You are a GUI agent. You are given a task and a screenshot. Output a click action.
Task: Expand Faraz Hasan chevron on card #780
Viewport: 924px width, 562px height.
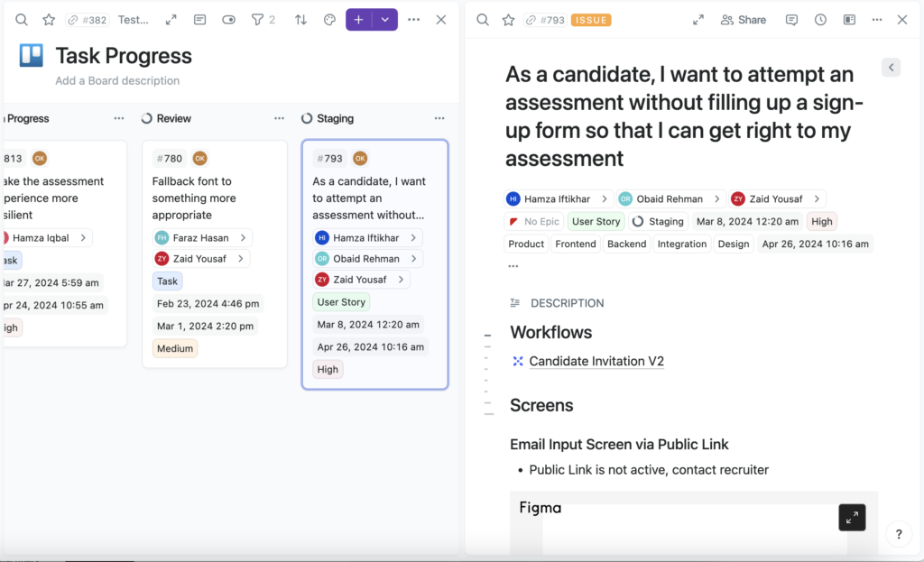pos(243,237)
